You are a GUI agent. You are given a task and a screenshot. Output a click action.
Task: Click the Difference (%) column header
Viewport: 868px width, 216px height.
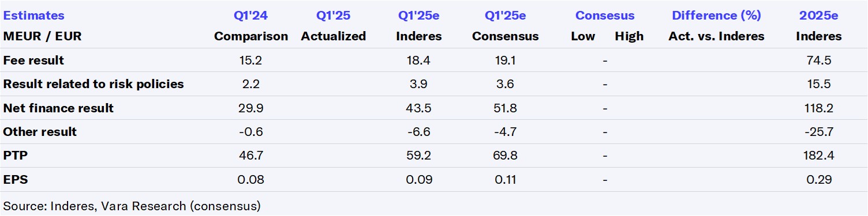[x=716, y=16]
